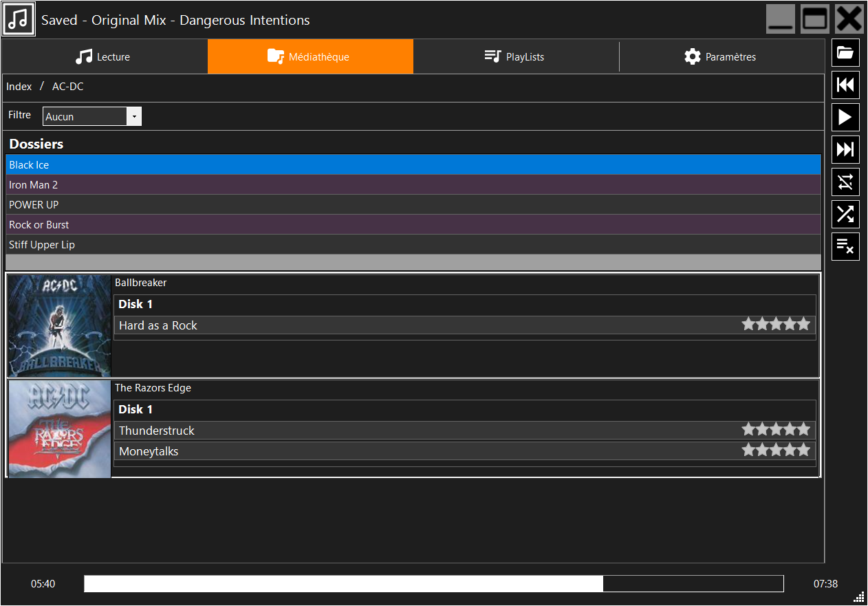Minimize the player window
868x606 pixels.
coord(781,19)
